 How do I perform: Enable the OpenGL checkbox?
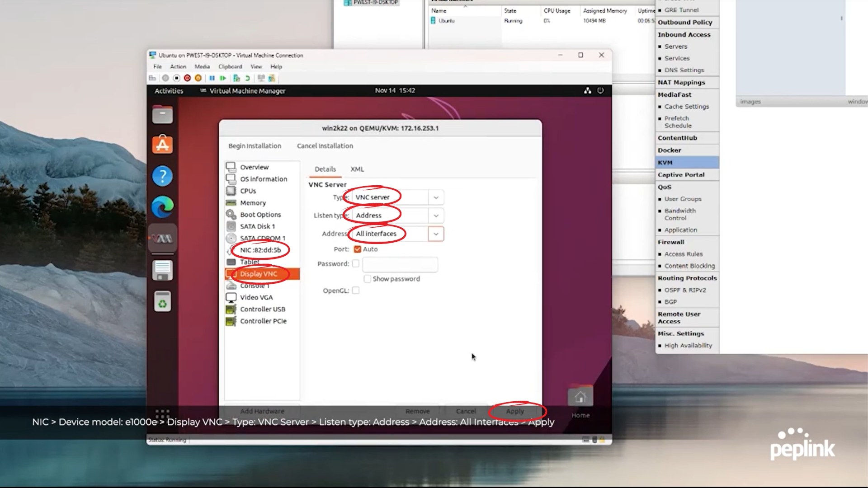pyautogui.click(x=356, y=291)
